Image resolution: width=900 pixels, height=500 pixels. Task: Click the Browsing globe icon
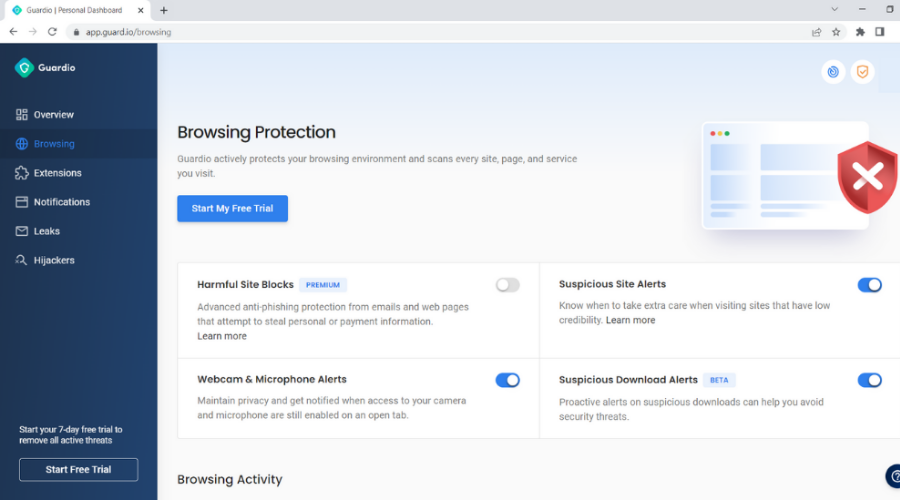point(22,144)
